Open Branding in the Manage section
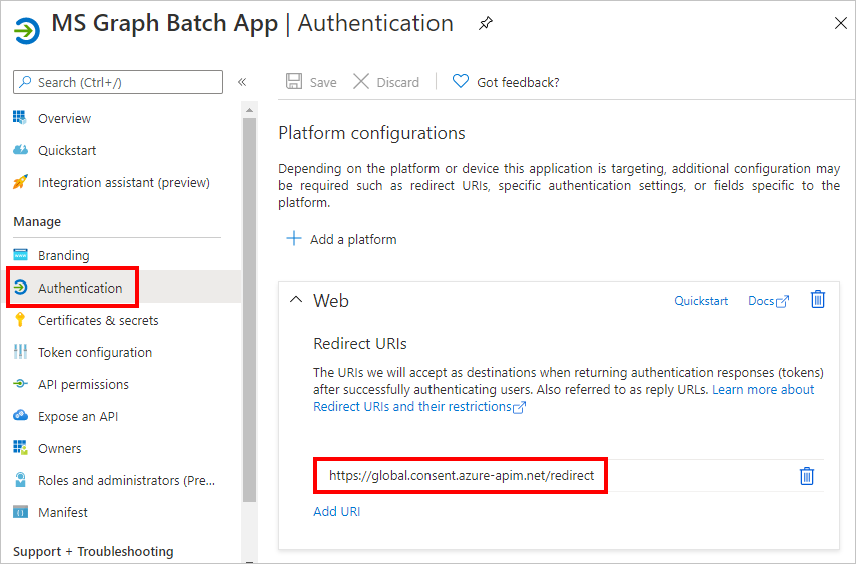Image resolution: width=856 pixels, height=564 pixels. pos(64,256)
